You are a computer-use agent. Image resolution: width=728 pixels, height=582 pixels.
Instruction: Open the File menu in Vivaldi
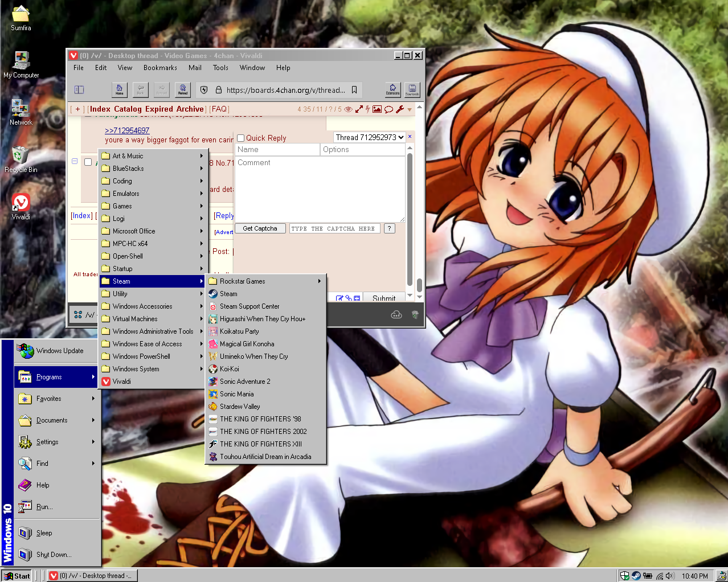coord(79,68)
